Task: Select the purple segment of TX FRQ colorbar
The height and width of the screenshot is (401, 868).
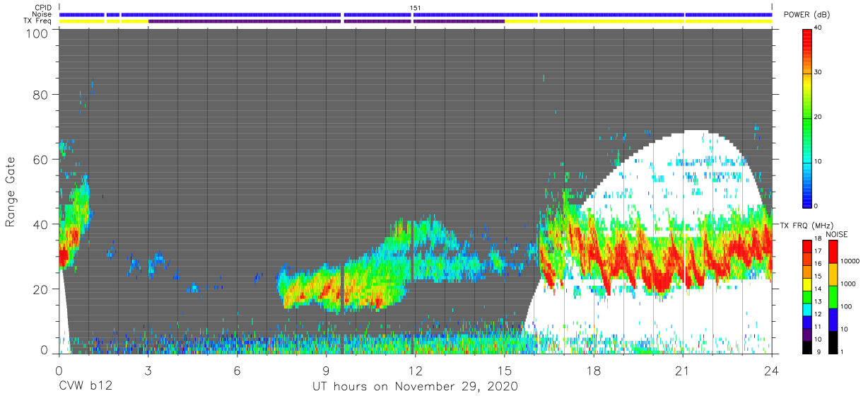Action: click(807, 334)
